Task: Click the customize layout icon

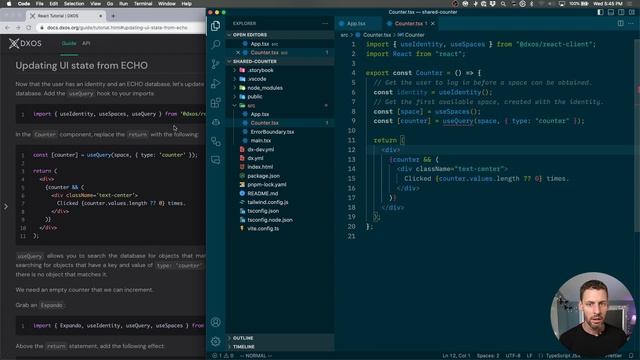Action: coord(631,12)
